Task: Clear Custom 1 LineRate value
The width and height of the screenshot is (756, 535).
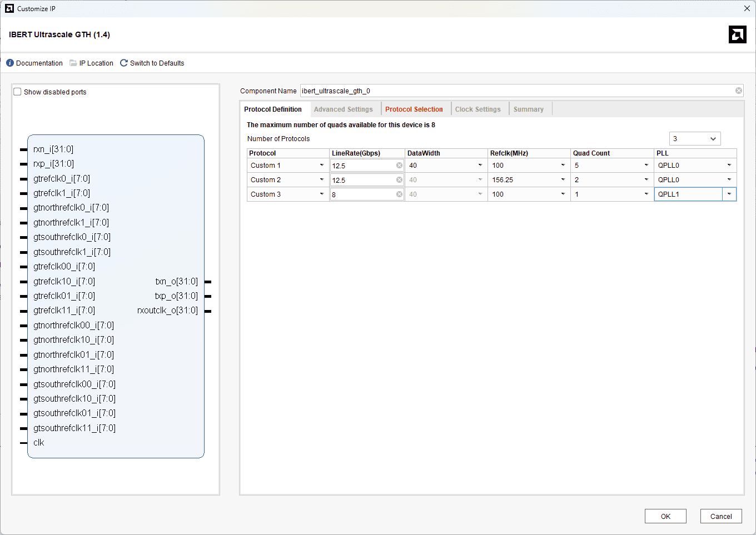Action: 399,166
